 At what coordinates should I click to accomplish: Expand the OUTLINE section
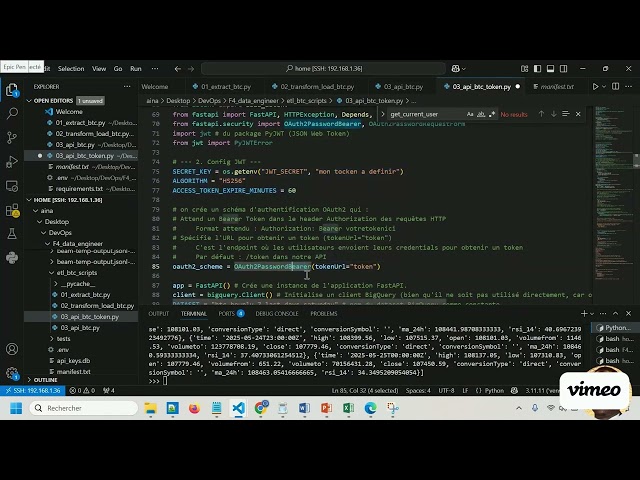(29, 380)
